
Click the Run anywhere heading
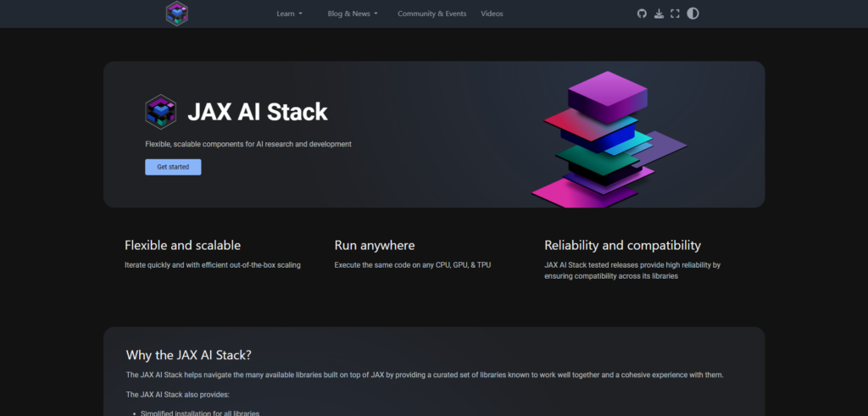[374, 245]
